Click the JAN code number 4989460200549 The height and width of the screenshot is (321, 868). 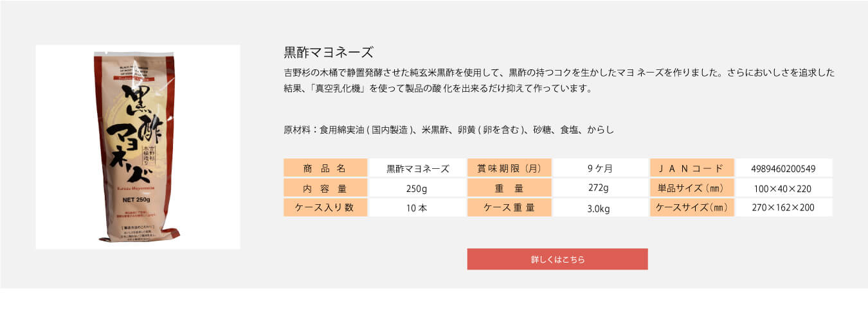point(783,169)
